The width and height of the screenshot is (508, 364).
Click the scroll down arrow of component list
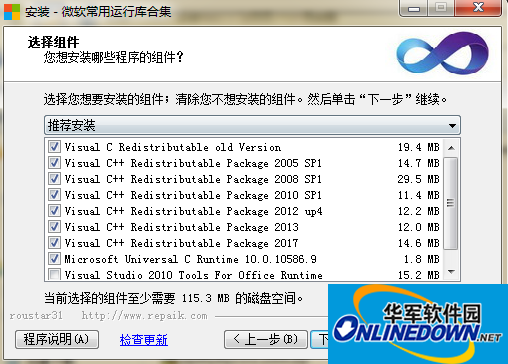tap(451, 272)
